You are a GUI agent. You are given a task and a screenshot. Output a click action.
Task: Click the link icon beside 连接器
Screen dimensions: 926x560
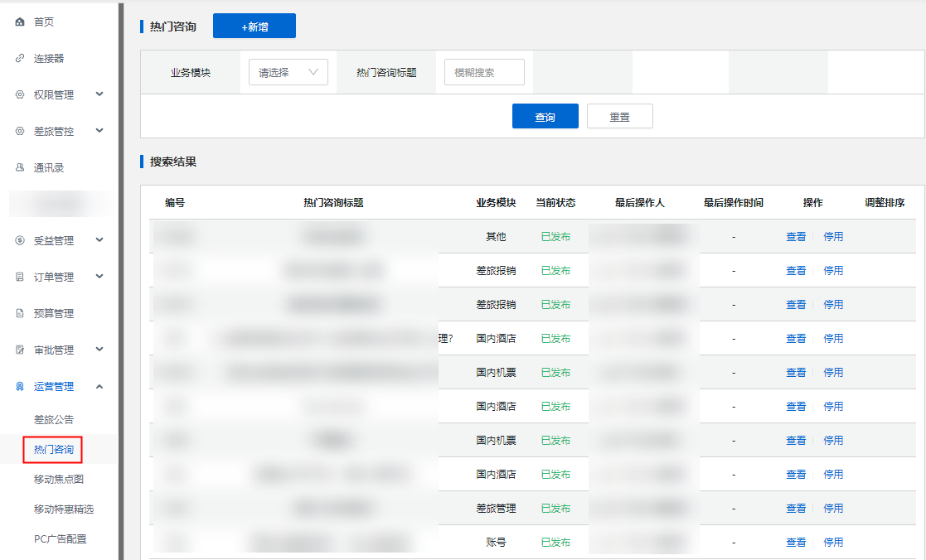20,59
